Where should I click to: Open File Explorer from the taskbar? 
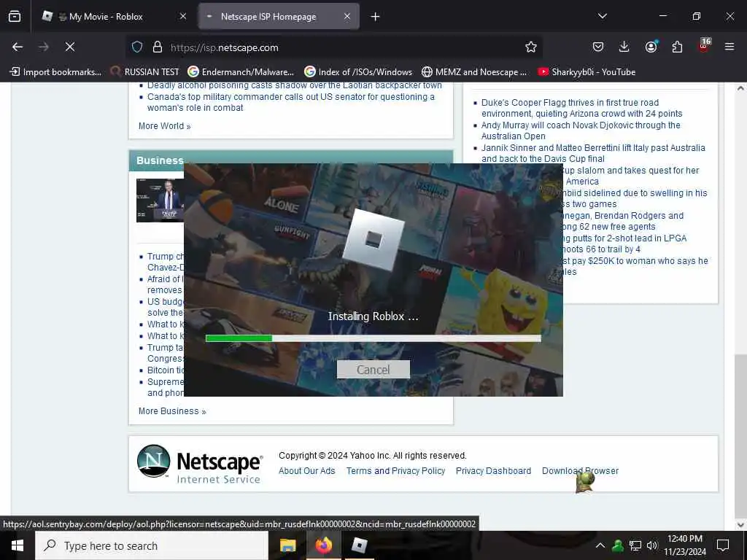coord(287,545)
